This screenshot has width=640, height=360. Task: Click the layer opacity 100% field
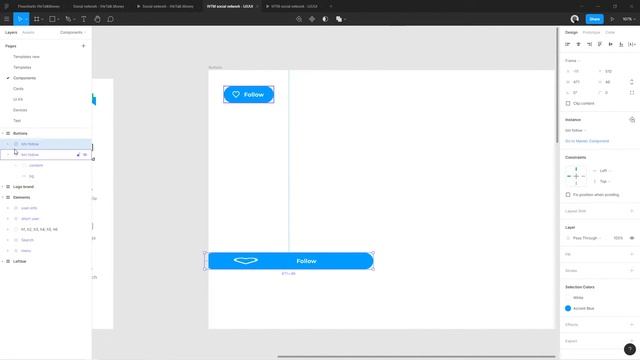[x=618, y=238]
